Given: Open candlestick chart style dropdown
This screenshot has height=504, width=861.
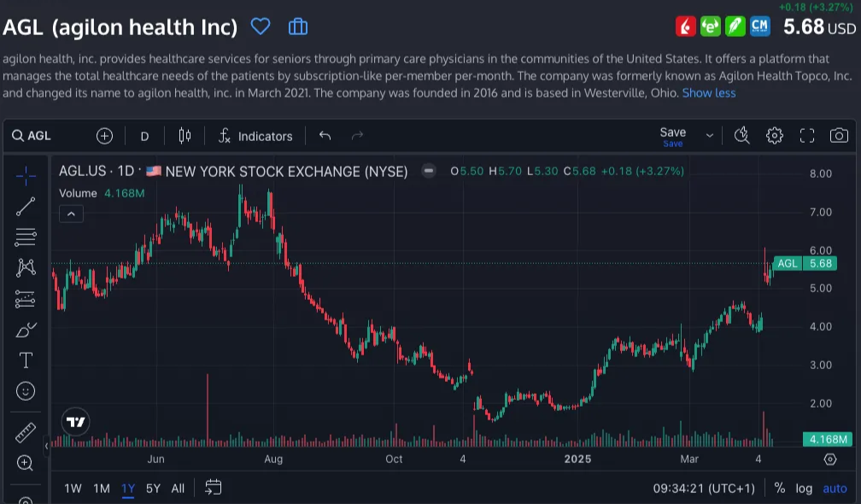Looking at the screenshot, I should [184, 136].
